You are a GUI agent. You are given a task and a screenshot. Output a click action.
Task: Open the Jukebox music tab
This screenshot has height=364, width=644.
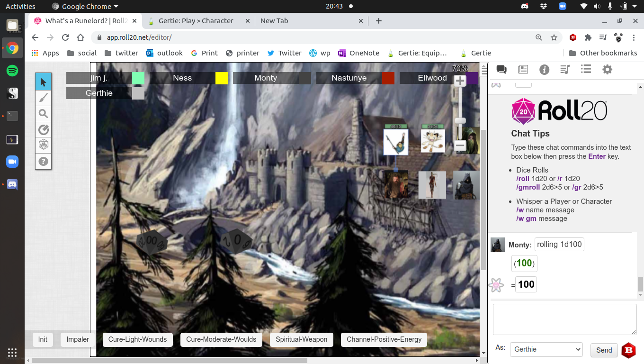[x=564, y=70]
